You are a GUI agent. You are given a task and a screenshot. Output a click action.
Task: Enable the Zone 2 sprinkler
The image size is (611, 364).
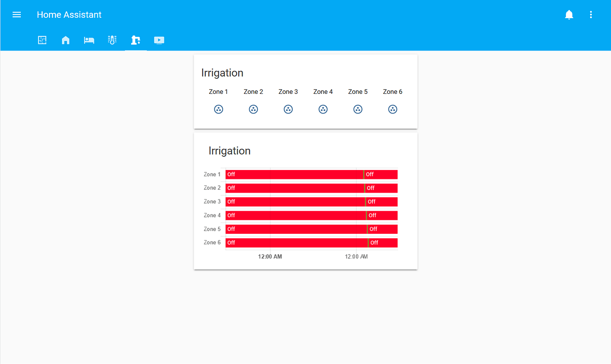click(x=253, y=109)
